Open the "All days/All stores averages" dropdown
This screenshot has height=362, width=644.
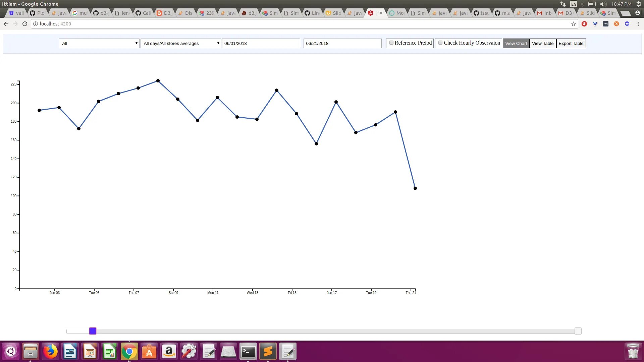[181, 44]
